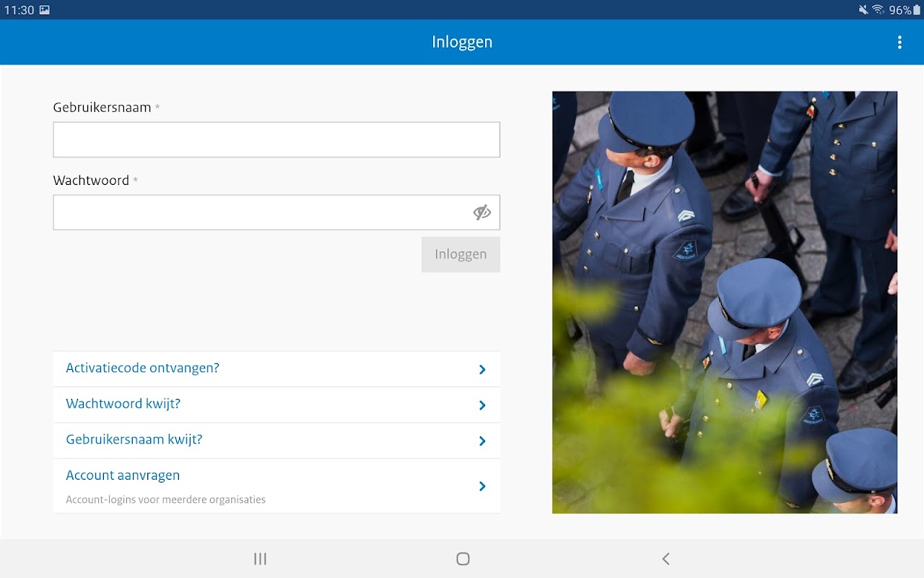Click the Wachtwoord field label
The width and height of the screenshot is (924, 578).
91,181
